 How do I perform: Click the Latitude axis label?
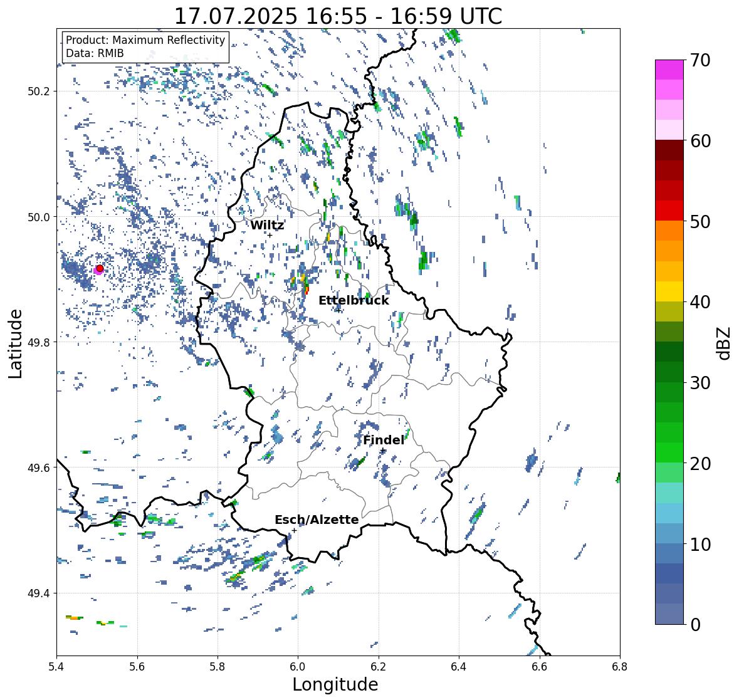(x=15, y=343)
